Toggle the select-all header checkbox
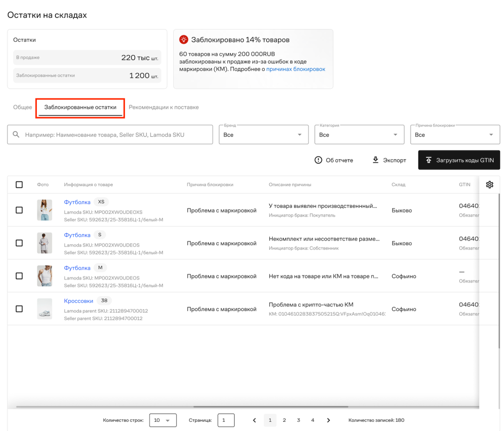This screenshot has width=504, height=431. [x=19, y=185]
